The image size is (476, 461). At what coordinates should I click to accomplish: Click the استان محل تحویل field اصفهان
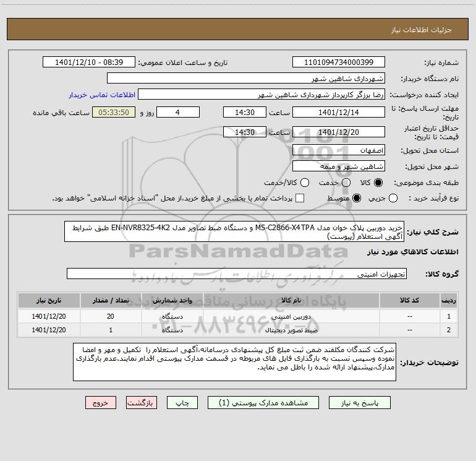coord(339,150)
